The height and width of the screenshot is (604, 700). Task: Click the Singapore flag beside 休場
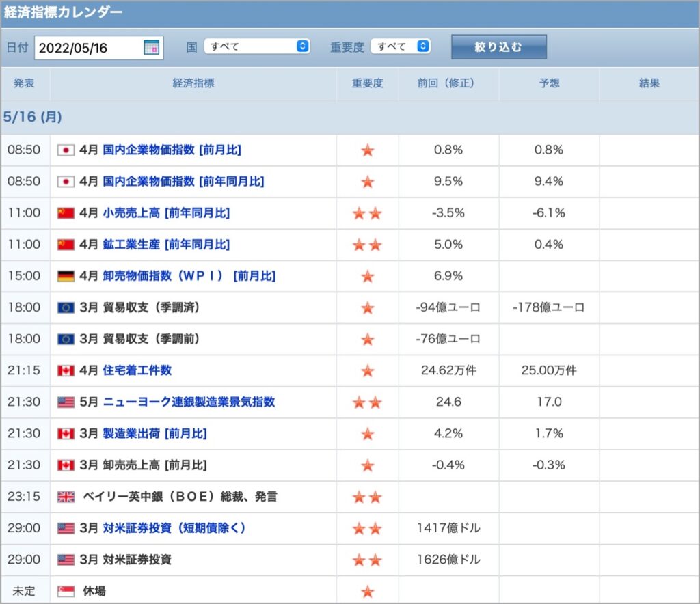(x=66, y=592)
